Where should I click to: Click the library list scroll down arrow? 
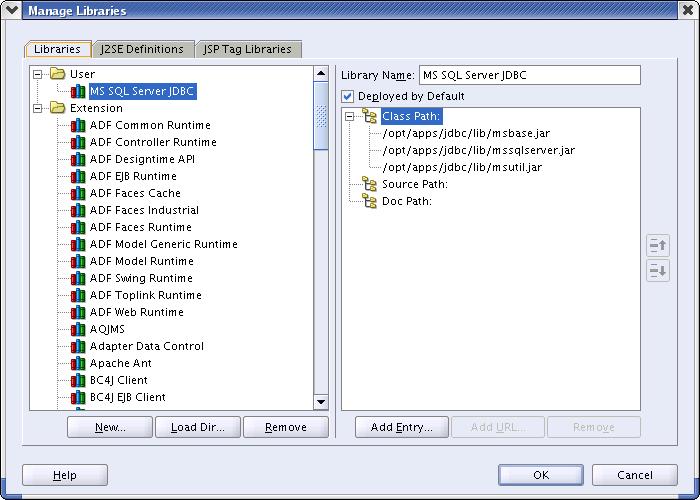pyautogui.click(x=321, y=402)
